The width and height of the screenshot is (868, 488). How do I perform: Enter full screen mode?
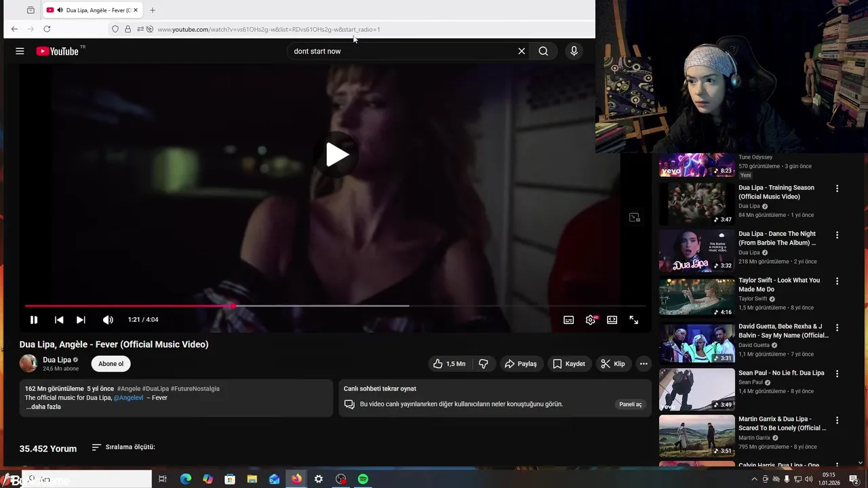pyautogui.click(x=634, y=320)
